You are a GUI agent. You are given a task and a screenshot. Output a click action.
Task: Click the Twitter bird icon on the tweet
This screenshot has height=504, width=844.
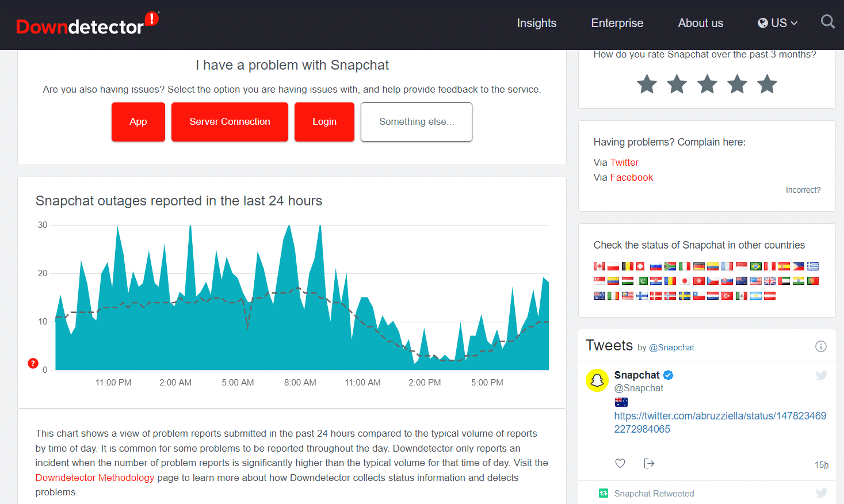point(821,375)
